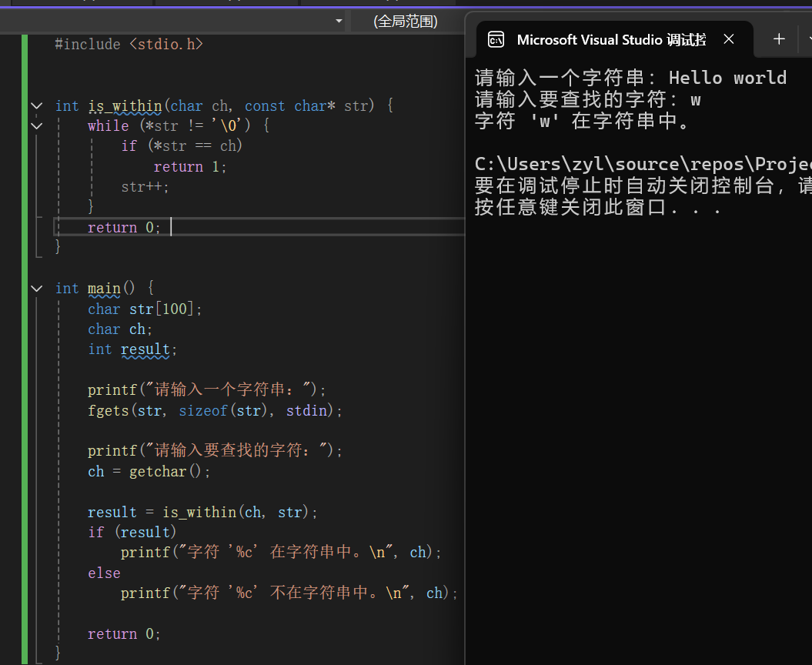
Task: Click the 'return 1;' statement
Action: click(x=189, y=167)
